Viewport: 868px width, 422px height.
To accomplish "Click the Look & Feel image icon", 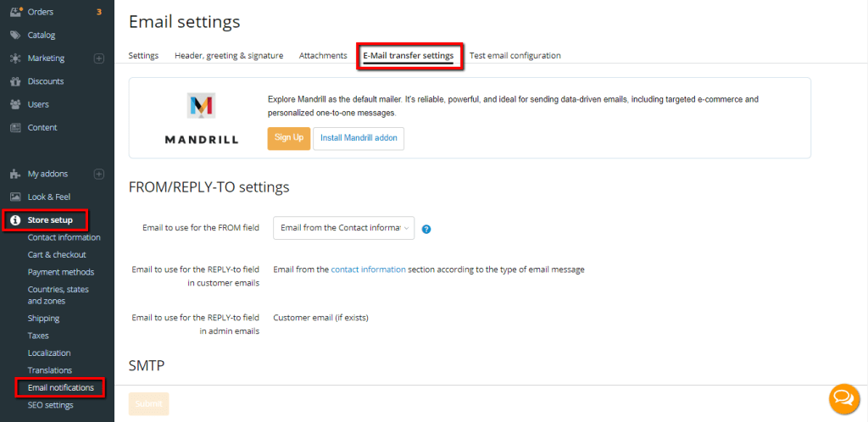I will pos(15,197).
